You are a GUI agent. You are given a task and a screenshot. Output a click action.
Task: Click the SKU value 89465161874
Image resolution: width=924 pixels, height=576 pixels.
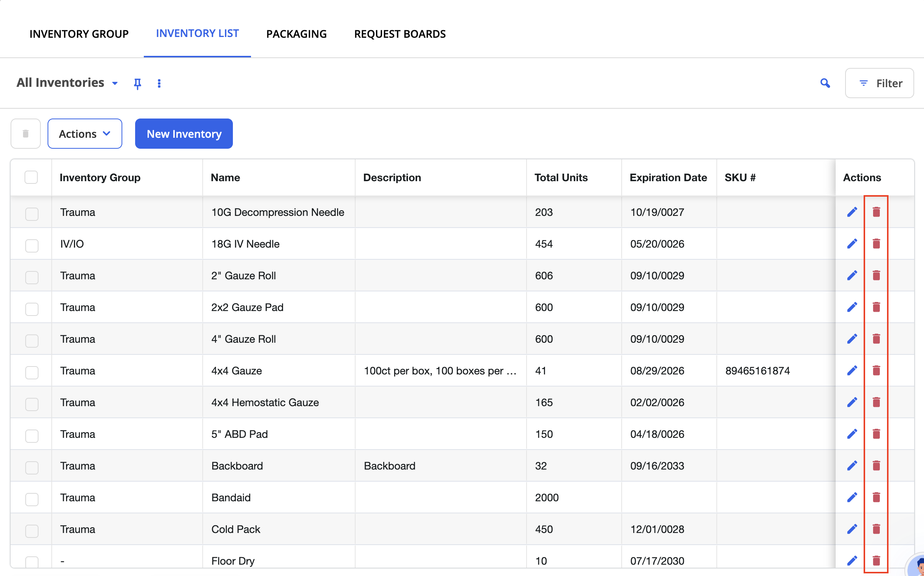pos(758,371)
